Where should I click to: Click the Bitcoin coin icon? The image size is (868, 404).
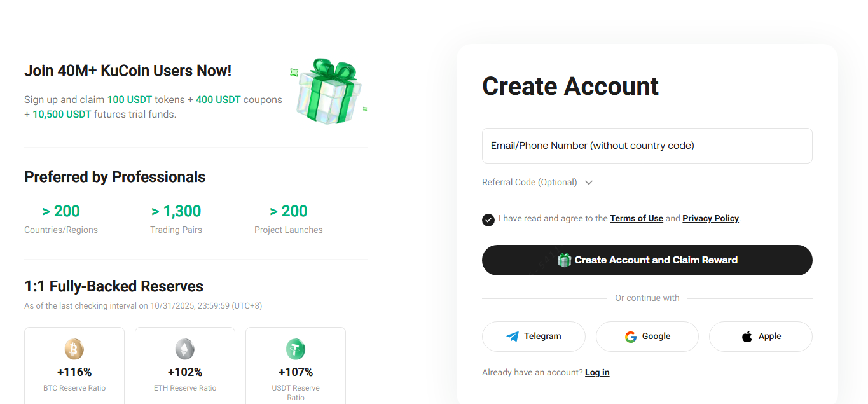coord(74,349)
